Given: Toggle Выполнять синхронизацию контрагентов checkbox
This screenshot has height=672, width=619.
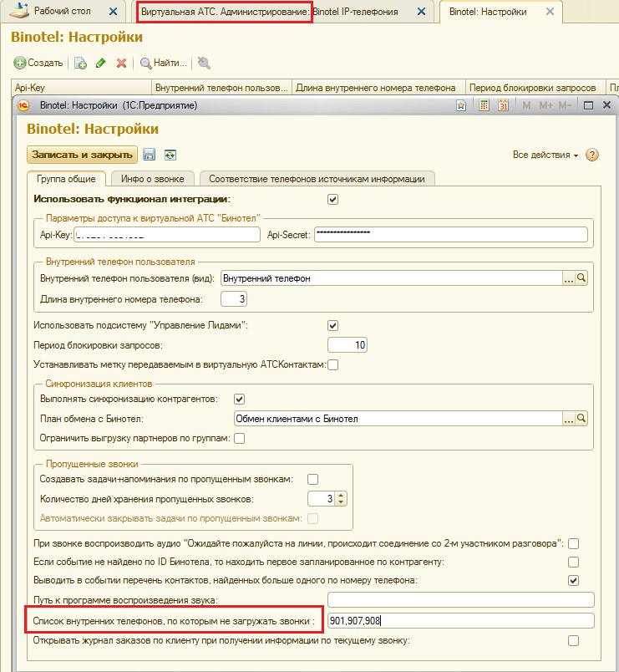Looking at the screenshot, I should 239,399.
